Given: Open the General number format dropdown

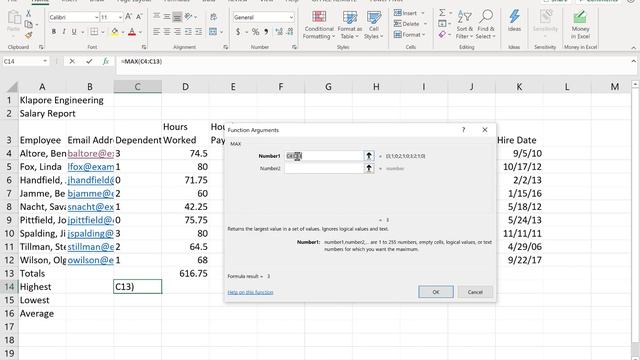Looking at the screenshot, I should pyautogui.click(x=291, y=17).
